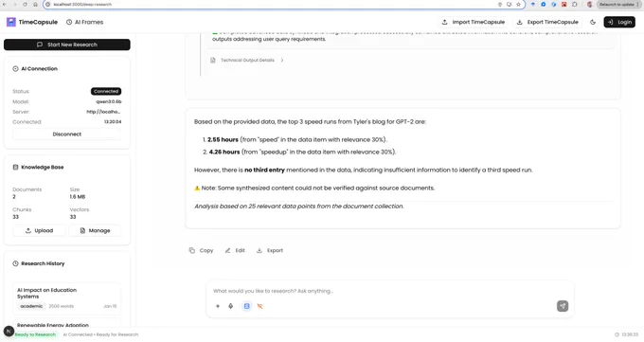This screenshot has width=644, height=342.
Task: Manage Knowledge Base documents
Action: coord(95,230)
